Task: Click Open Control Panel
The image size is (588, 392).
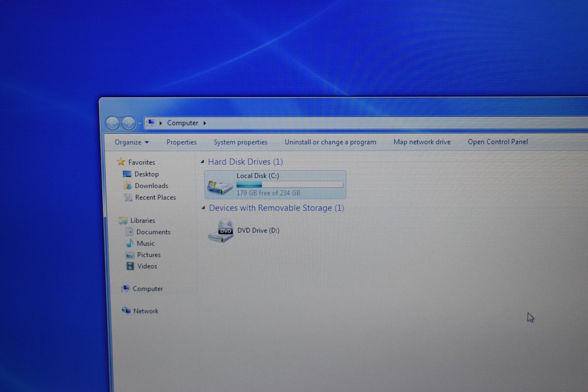Action: point(498,142)
